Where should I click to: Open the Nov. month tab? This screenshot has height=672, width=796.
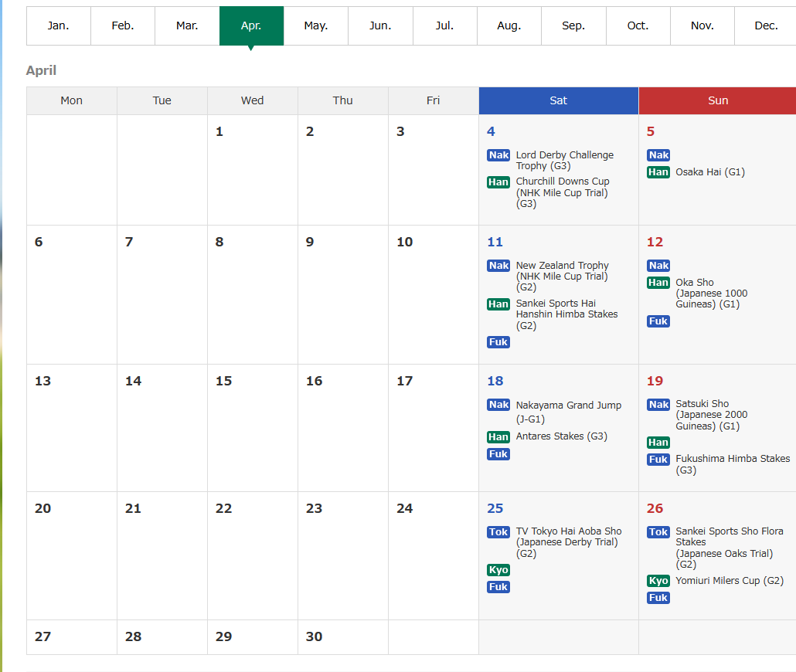(702, 26)
